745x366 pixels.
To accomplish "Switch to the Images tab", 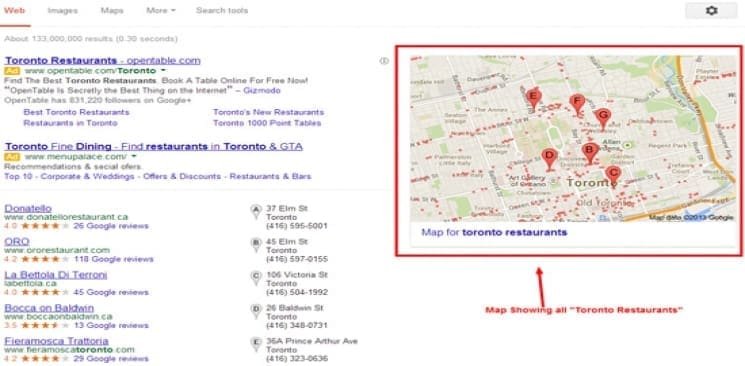I will click(x=63, y=10).
